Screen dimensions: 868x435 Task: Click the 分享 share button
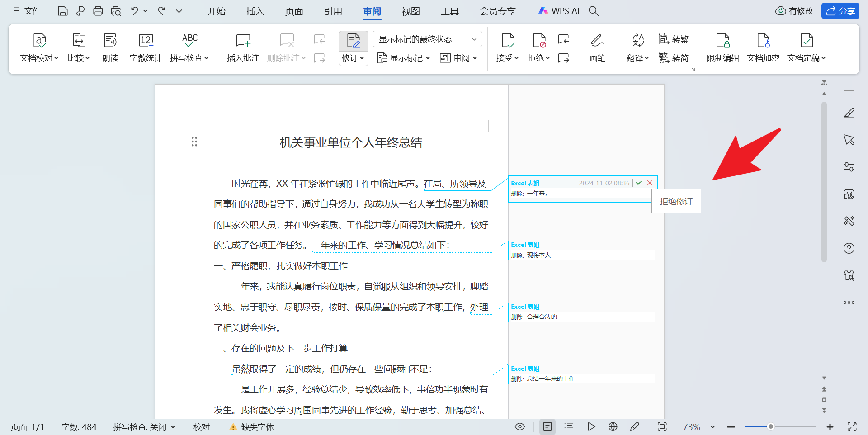[x=840, y=10]
